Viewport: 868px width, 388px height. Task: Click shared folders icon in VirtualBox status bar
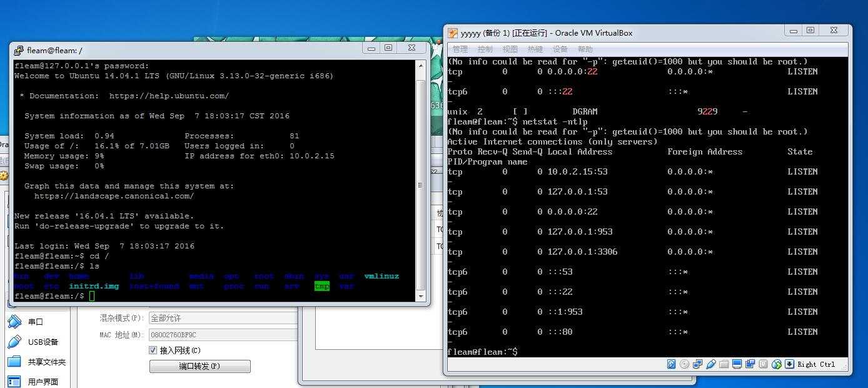tap(724, 364)
